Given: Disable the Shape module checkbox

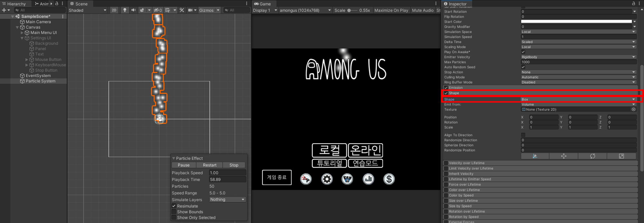Looking at the screenshot, I should 446,93.
